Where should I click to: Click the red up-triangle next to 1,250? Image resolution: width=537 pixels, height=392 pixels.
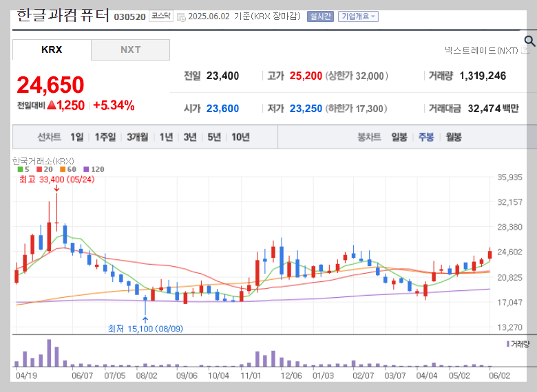52,105
